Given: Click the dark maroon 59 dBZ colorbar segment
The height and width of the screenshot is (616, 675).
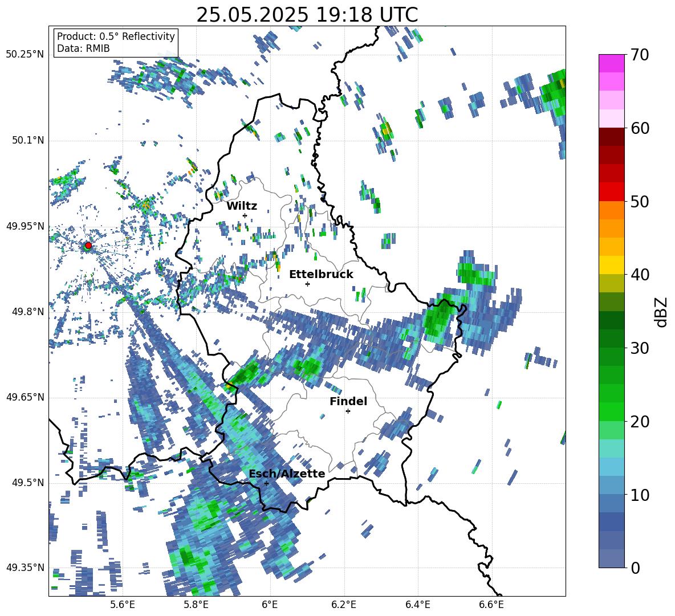Looking at the screenshot, I should pyautogui.click(x=611, y=137).
